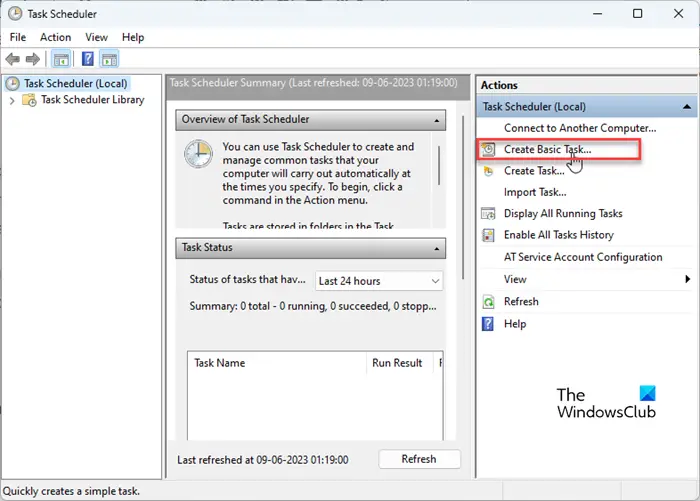Click Create Basic Task... action
The height and width of the screenshot is (501, 700).
pos(547,149)
